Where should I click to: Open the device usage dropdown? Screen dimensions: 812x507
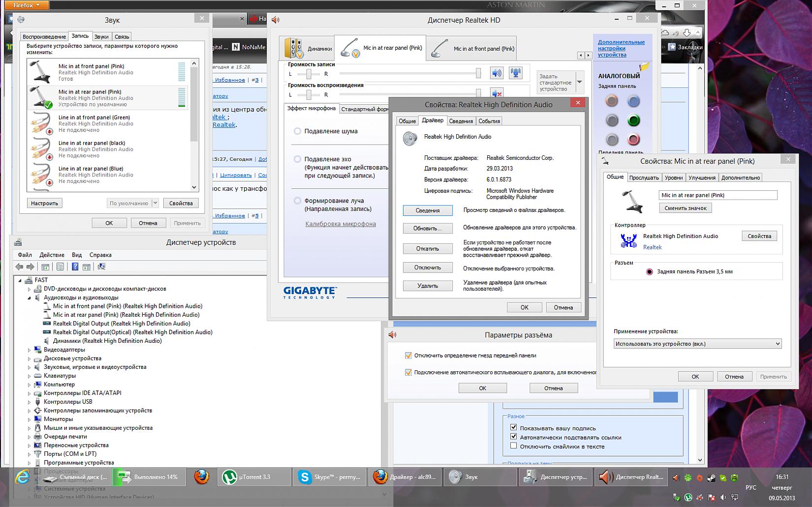point(697,344)
